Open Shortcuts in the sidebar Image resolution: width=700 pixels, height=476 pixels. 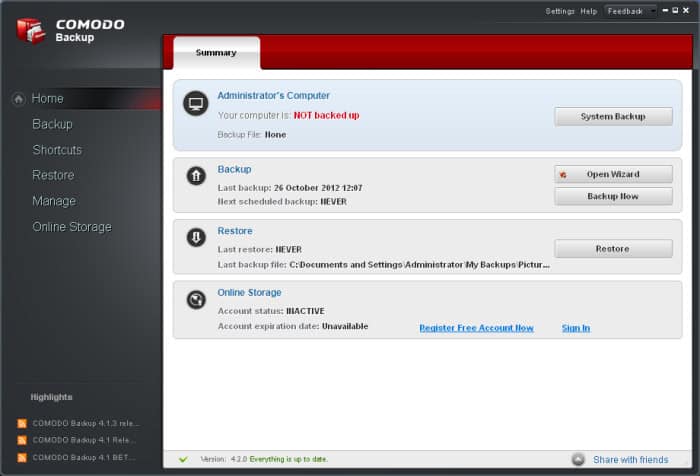(x=57, y=150)
